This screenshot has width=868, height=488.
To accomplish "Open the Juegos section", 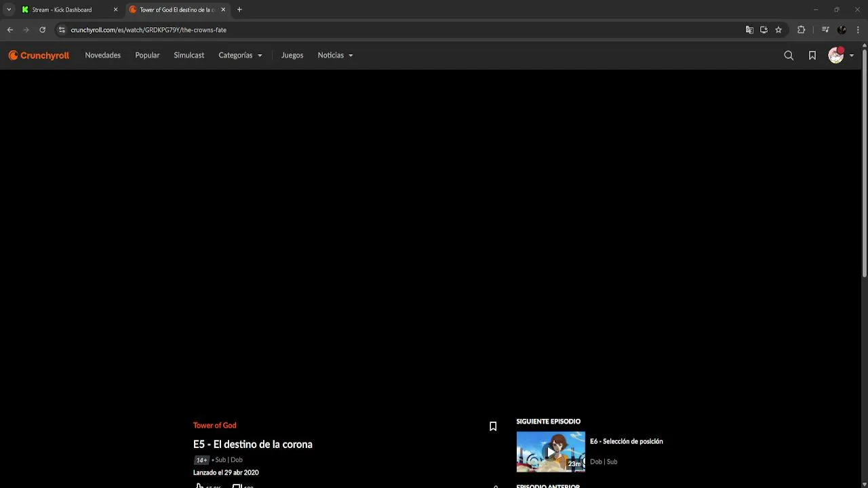I will click(x=292, y=56).
